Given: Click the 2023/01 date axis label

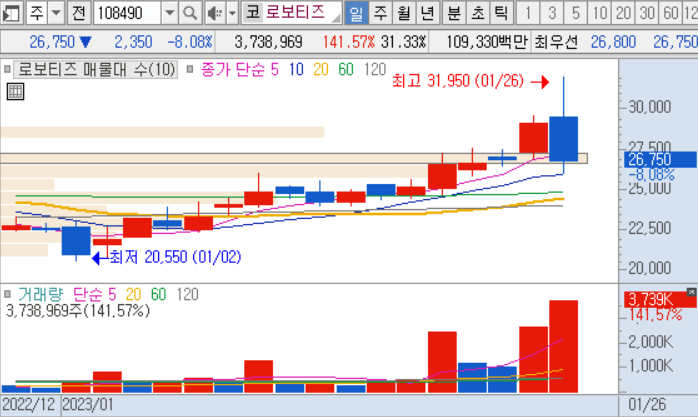Looking at the screenshot, I should click(x=88, y=405).
